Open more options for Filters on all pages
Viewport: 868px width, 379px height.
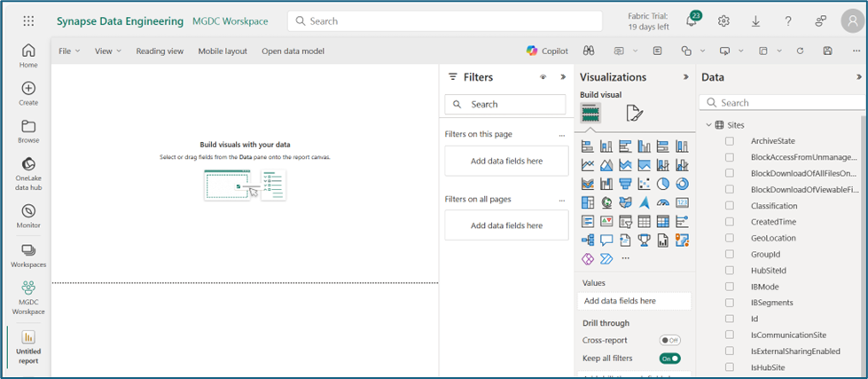click(562, 200)
